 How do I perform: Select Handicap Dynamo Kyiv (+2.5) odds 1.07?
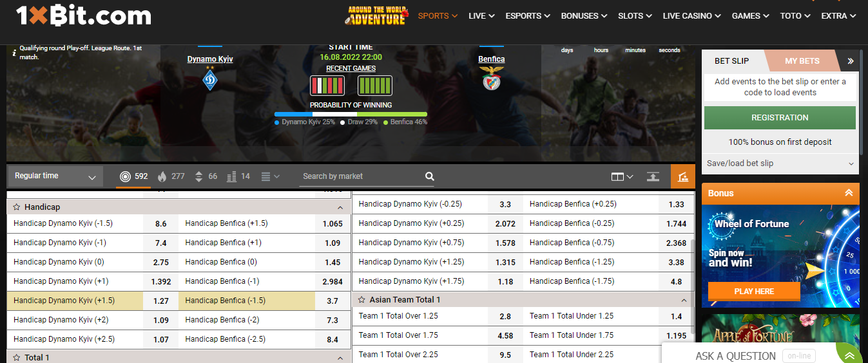coord(161,340)
